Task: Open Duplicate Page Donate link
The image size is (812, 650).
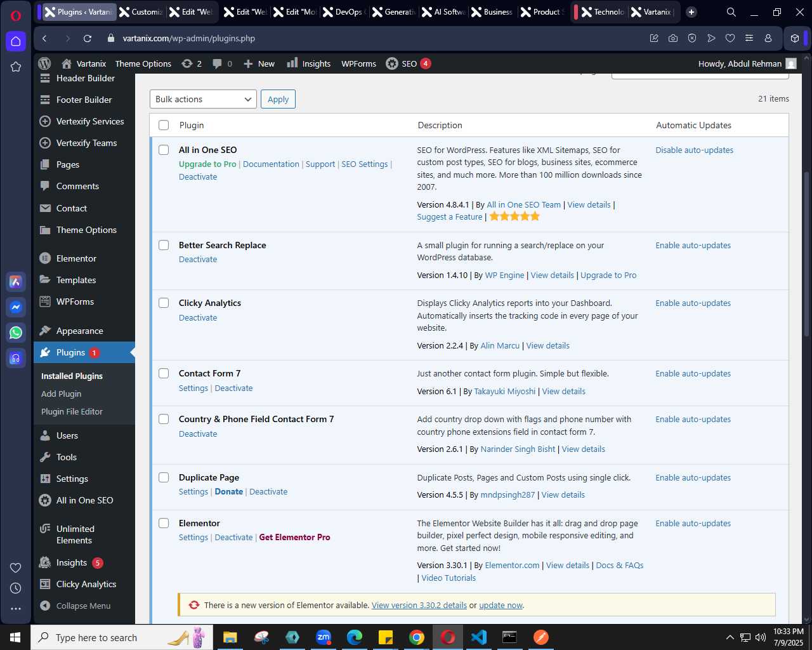Action: pos(229,491)
